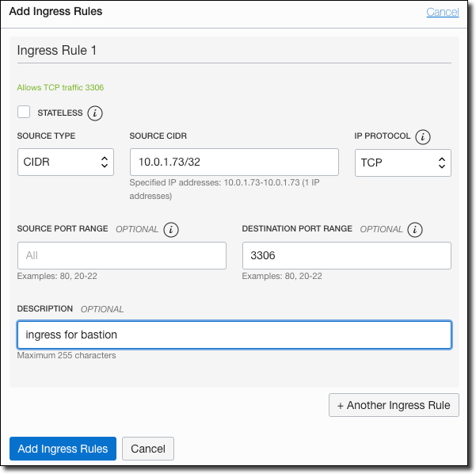The image size is (476, 474).
Task: Expand the IP Protocol TCP dropdown
Action: point(402,162)
